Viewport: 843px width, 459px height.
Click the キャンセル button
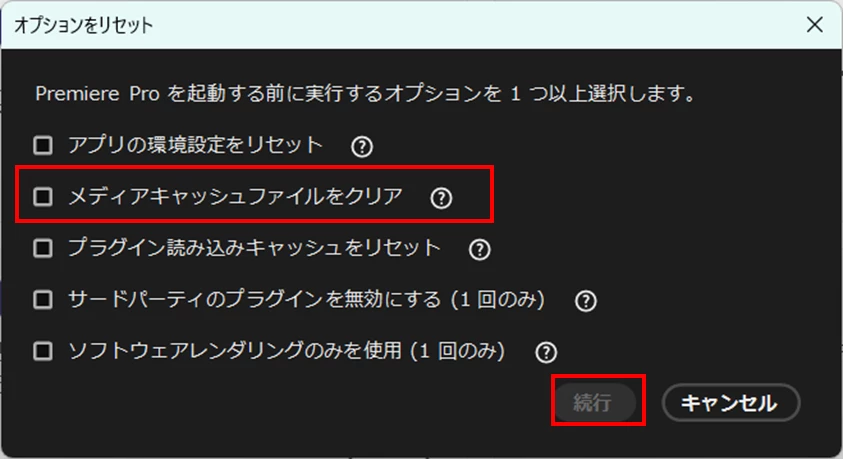point(731,403)
